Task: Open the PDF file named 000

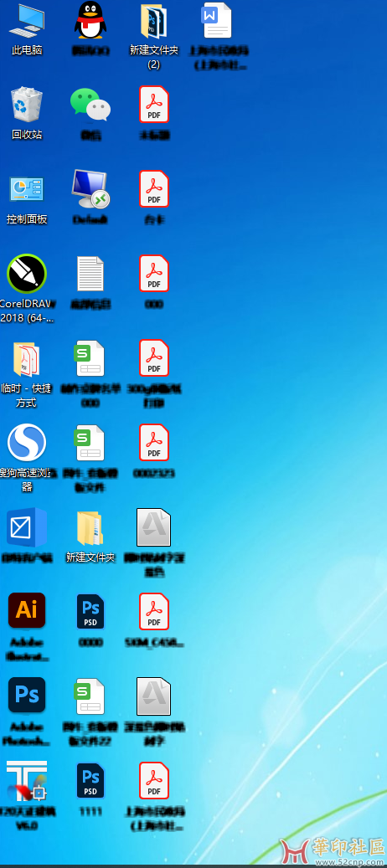Action: point(154,274)
